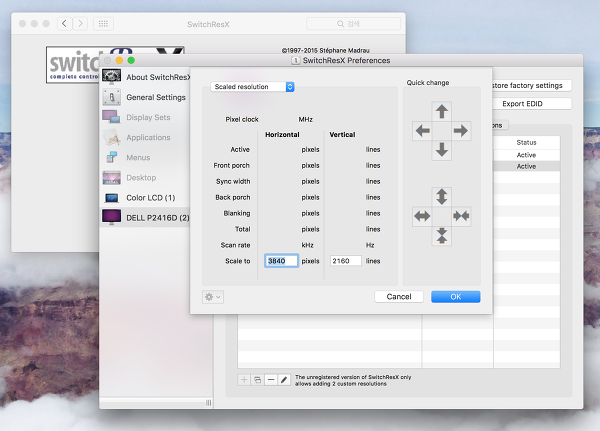Go back in System Preferences window

[65, 24]
